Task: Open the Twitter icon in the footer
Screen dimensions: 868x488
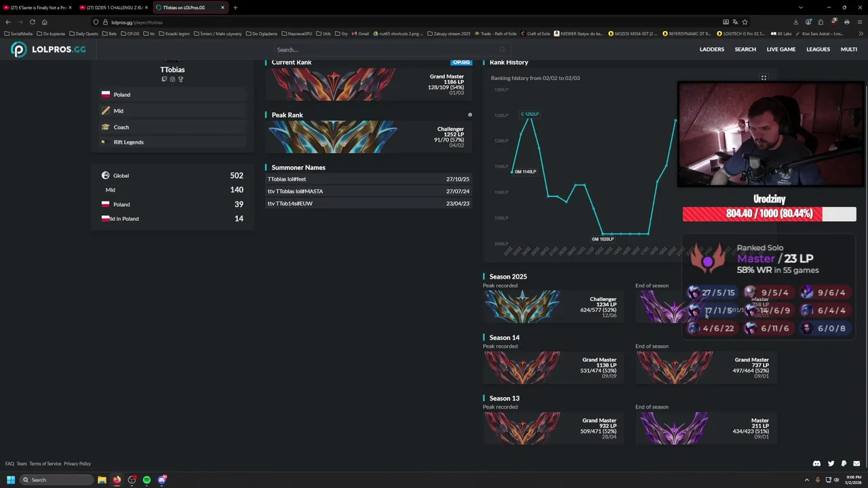Action: click(x=831, y=464)
